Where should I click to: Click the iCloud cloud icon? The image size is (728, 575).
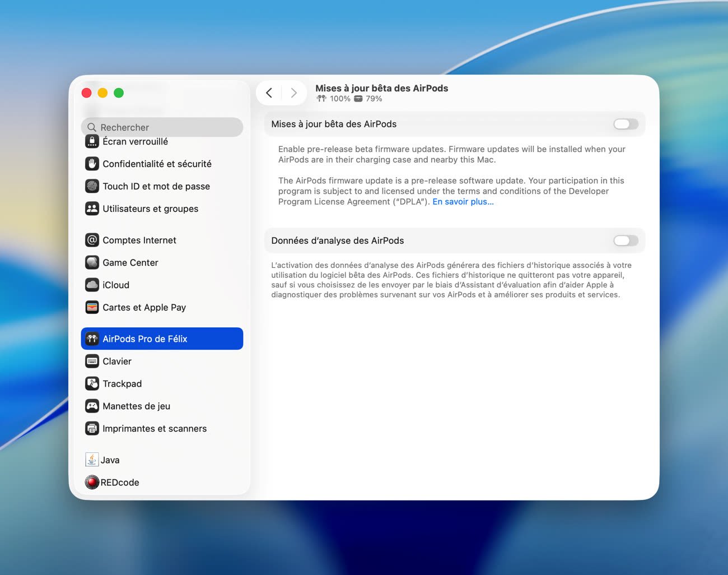(92, 285)
